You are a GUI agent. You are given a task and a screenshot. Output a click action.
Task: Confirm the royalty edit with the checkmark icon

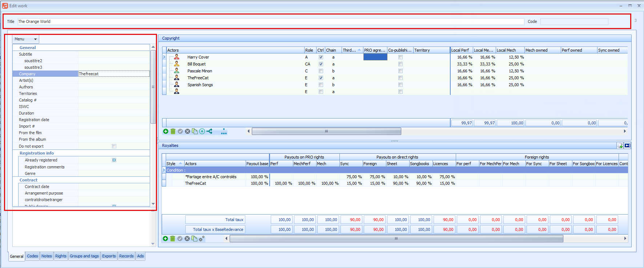pos(180,239)
